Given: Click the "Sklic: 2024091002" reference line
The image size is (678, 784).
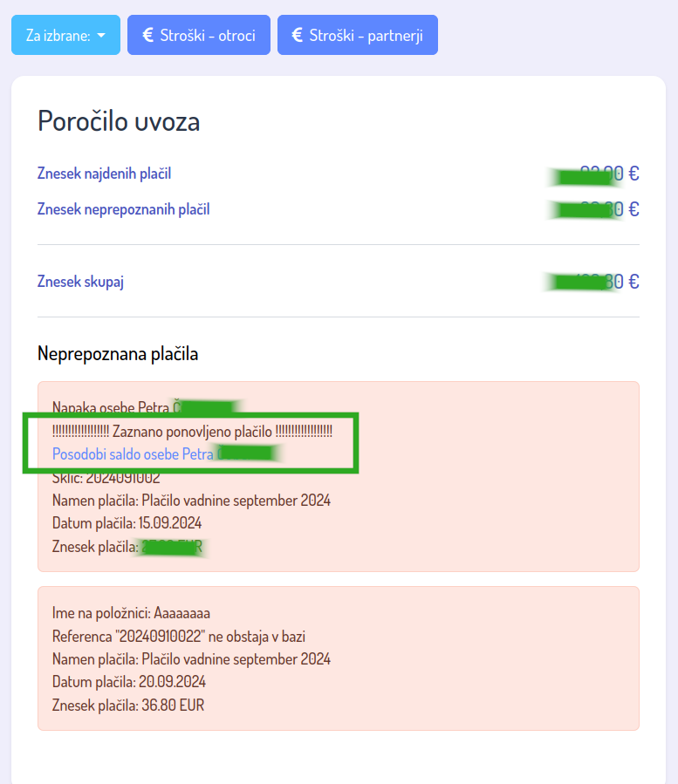Looking at the screenshot, I should pos(106,478).
